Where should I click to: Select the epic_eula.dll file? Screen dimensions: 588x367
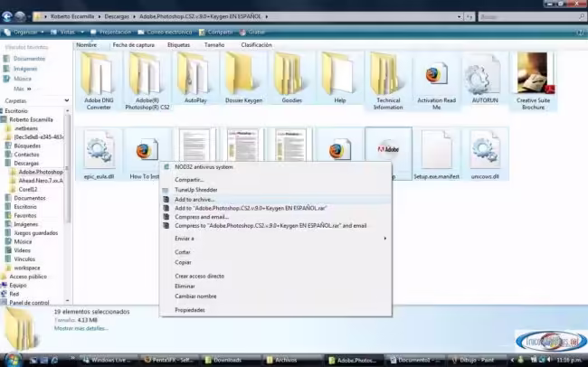tap(99, 154)
